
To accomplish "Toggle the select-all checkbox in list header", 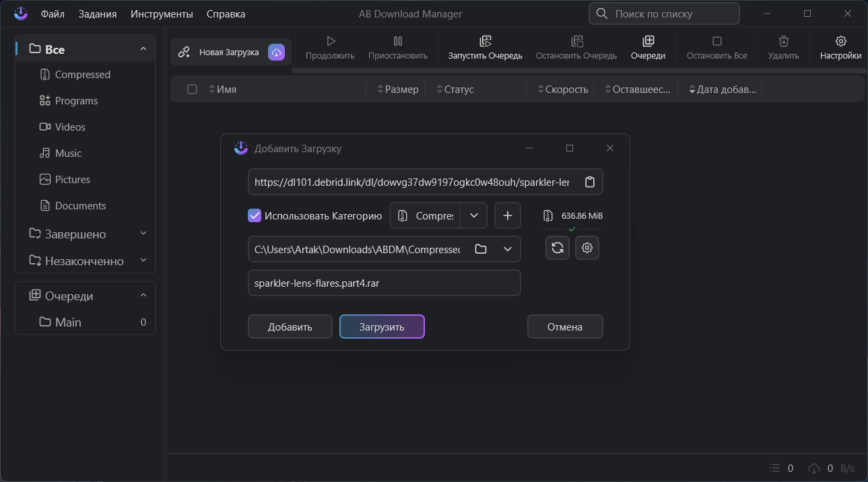I will (x=193, y=89).
